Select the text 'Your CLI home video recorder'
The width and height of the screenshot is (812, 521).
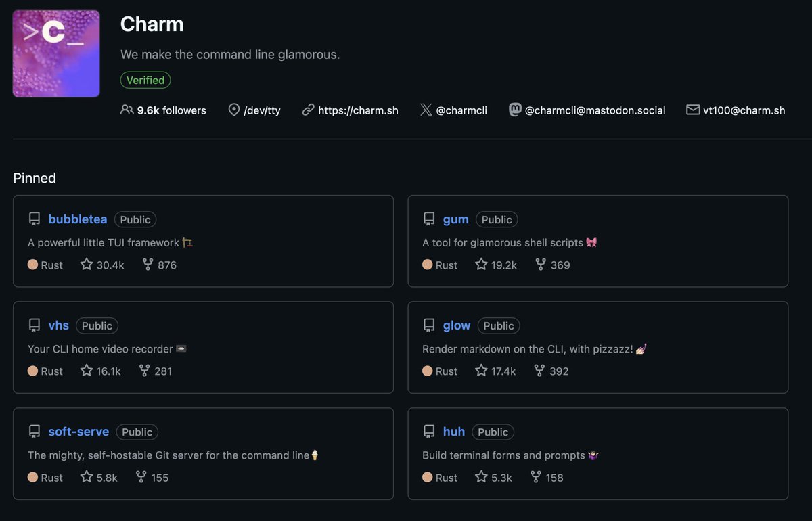tap(100, 348)
